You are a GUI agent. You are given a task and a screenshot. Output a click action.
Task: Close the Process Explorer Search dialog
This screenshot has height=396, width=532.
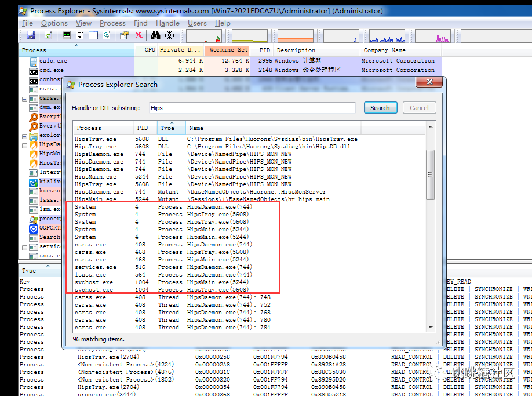coord(429,82)
